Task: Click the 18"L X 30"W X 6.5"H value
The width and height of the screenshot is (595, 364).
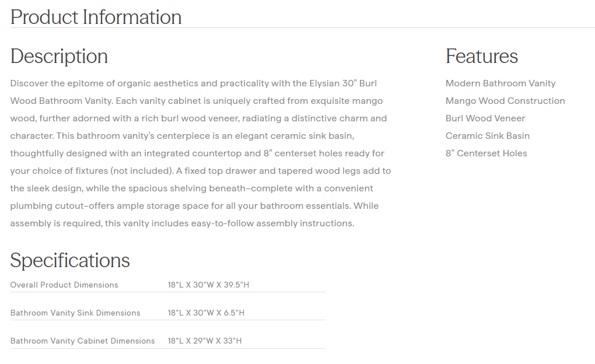Action: pyautogui.click(x=206, y=313)
